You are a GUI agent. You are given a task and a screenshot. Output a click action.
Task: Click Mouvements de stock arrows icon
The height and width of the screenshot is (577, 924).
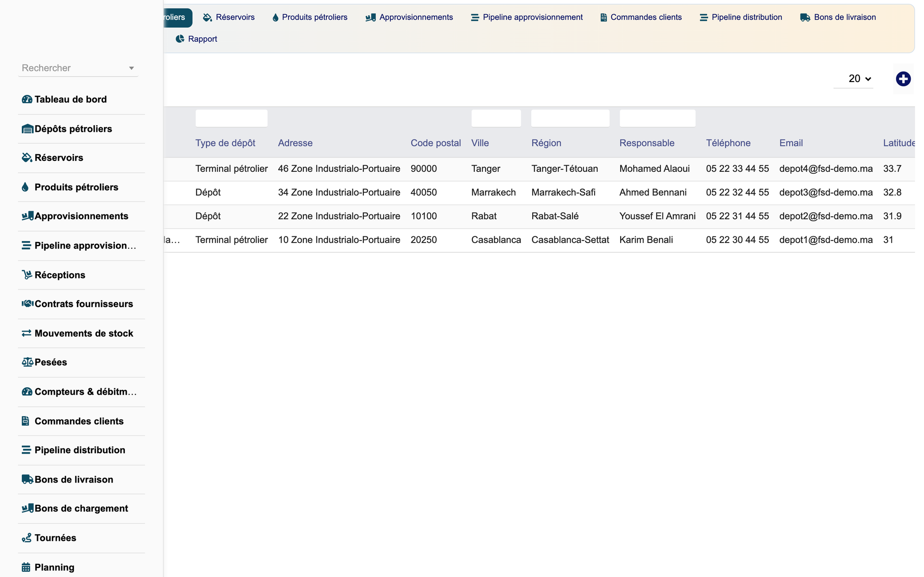point(27,333)
